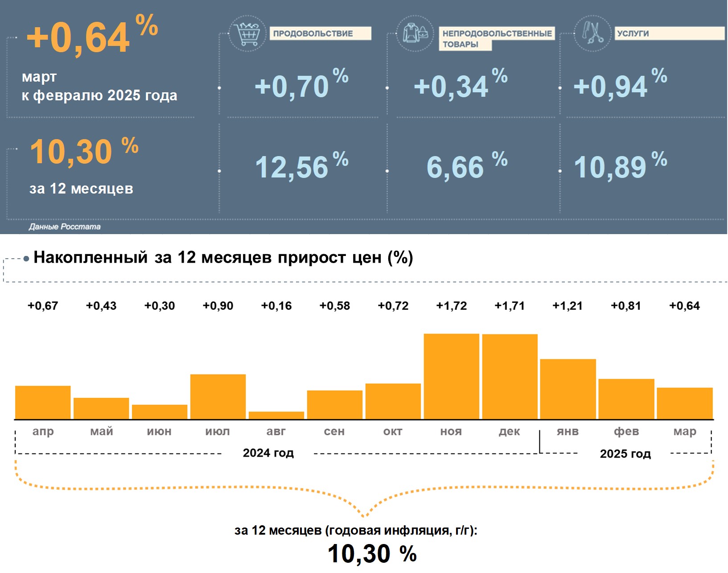Click the +0,16 value label above авг
This screenshot has width=728, height=573.
276,306
